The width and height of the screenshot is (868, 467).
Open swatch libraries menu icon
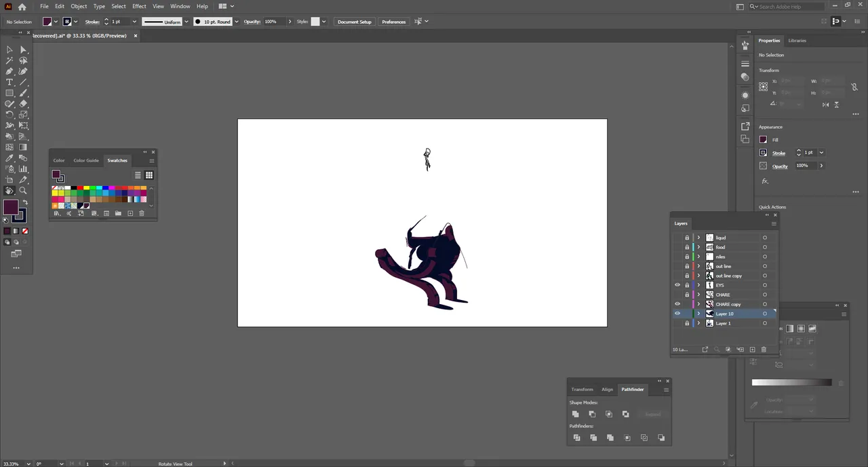pyautogui.click(x=57, y=213)
